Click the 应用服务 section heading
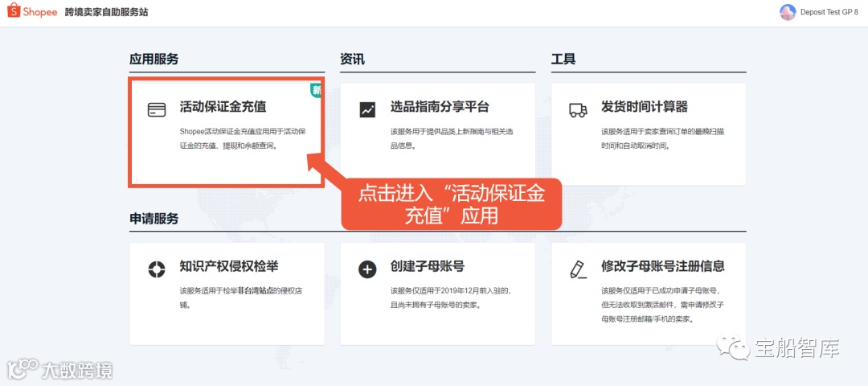The height and width of the screenshot is (386, 868). pos(154,60)
